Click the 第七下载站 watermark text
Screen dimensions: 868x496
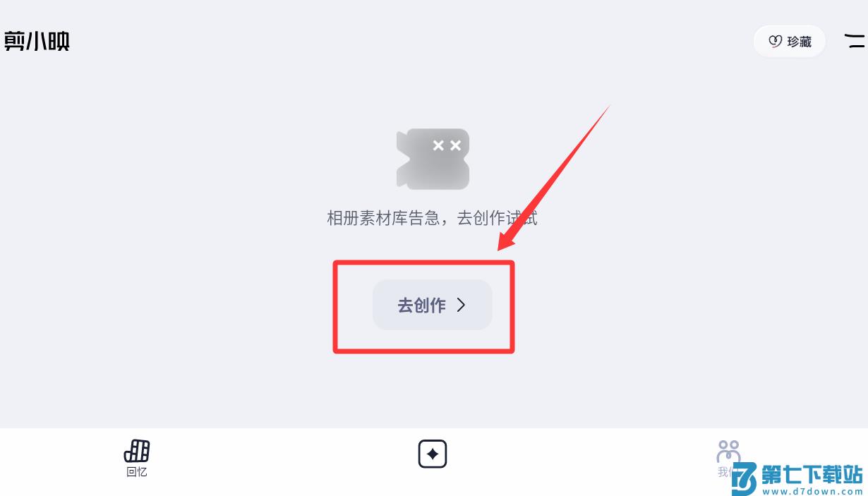[812, 473]
